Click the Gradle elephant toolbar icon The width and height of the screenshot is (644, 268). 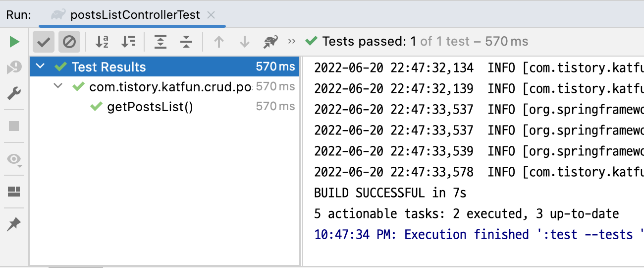pyautogui.click(x=270, y=42)
